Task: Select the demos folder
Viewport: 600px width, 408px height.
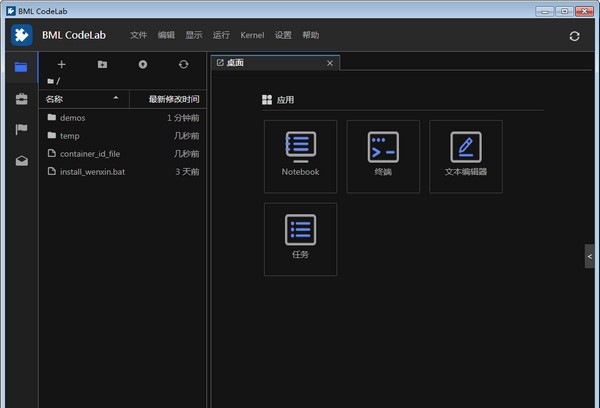Action: [x=122, y=118]
